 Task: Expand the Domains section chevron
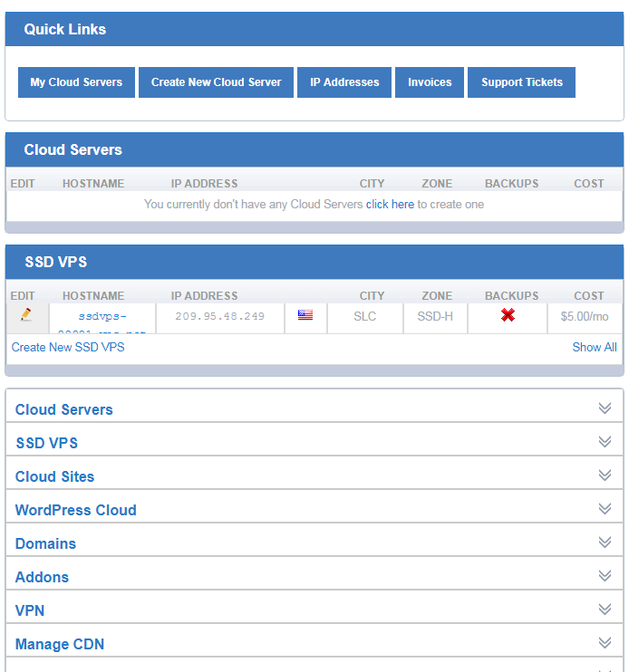605,542
